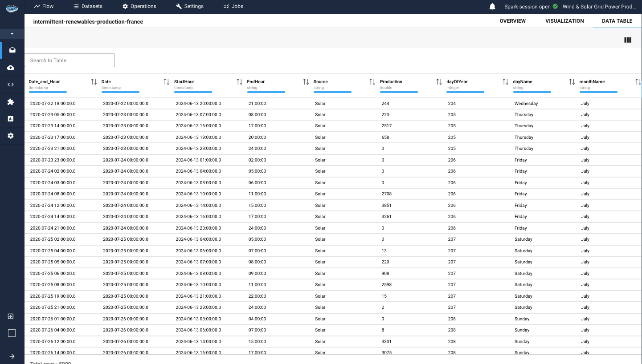Click the app logo in top-left corner
642x364 pixels.
(x=12, y=8)
